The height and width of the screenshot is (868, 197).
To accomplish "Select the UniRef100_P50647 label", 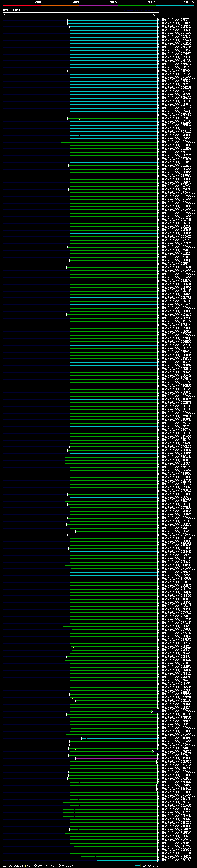I will point(176,839).
